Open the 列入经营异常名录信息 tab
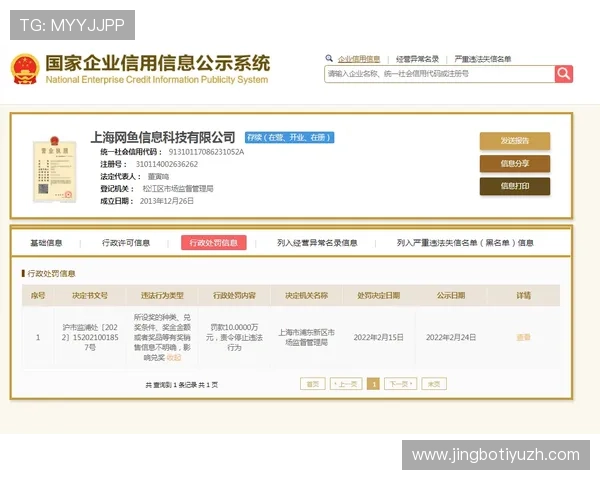Image resolution: width=600 pixels, height=480 pixels. tap(317, 243)
